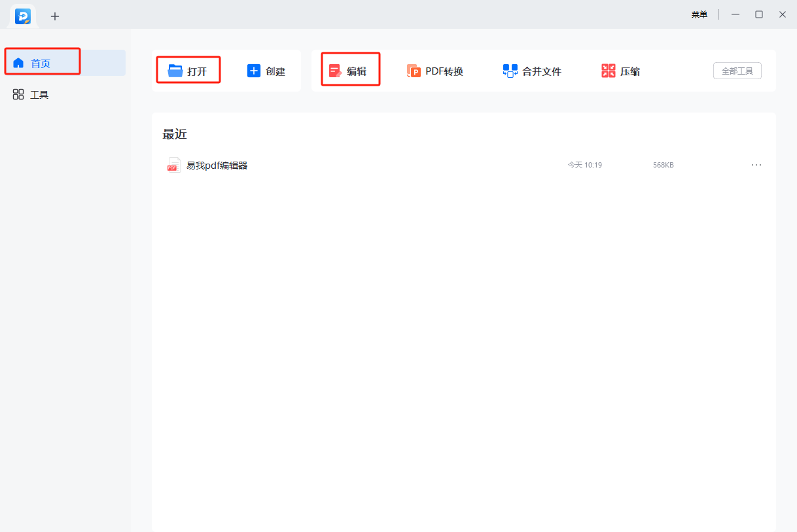Click the 今天 10:19 timestamp
The image size is (797, 532).
coord(584,165)
